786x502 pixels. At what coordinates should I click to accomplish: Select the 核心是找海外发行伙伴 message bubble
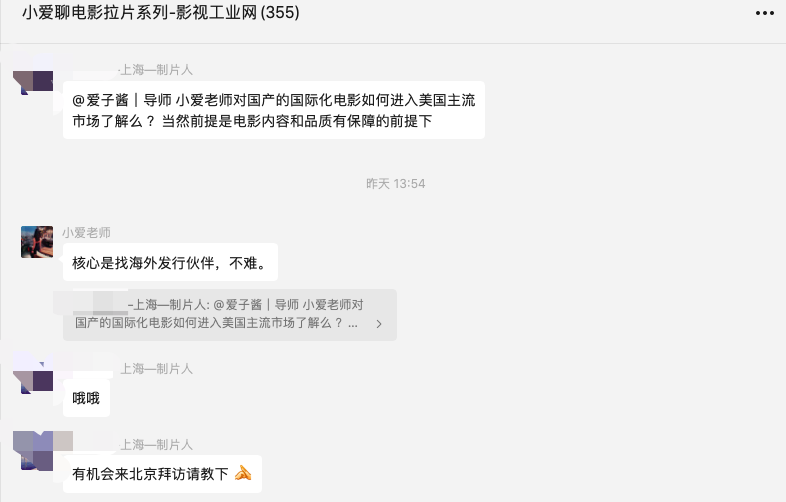pos(170,264)
